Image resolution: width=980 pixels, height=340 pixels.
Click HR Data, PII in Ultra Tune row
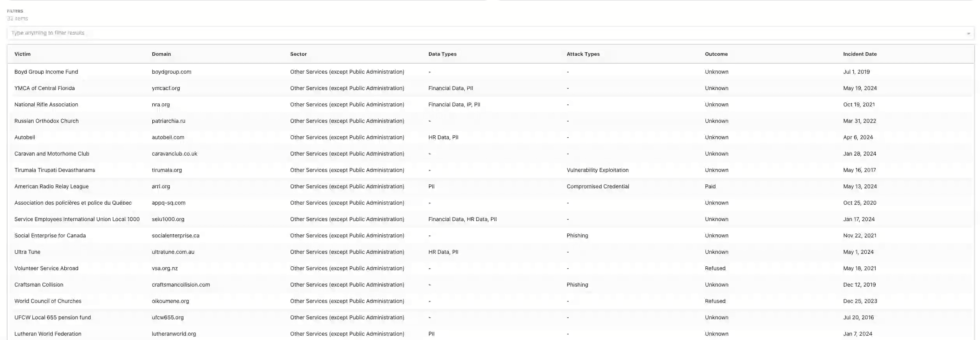[x=443, y=252]
